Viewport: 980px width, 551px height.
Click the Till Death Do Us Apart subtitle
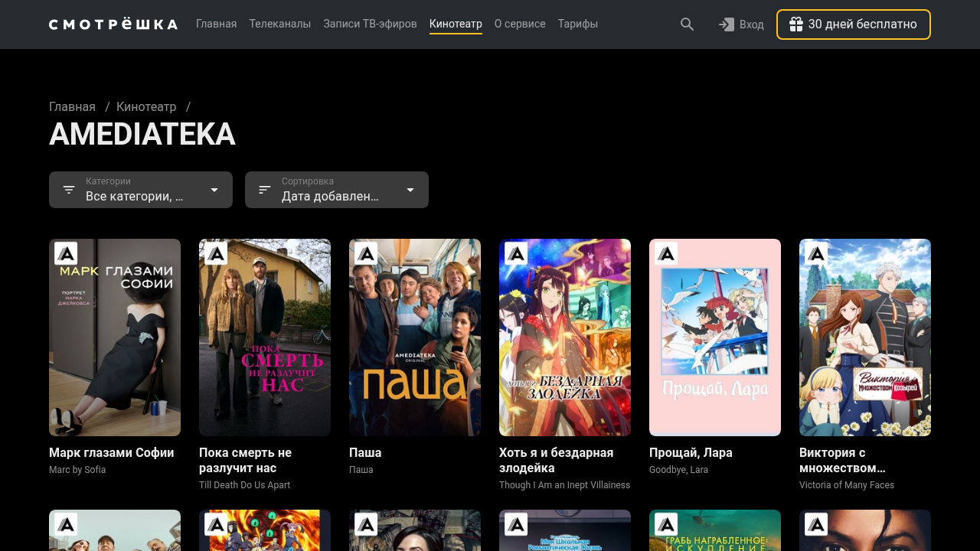point(245,485)
